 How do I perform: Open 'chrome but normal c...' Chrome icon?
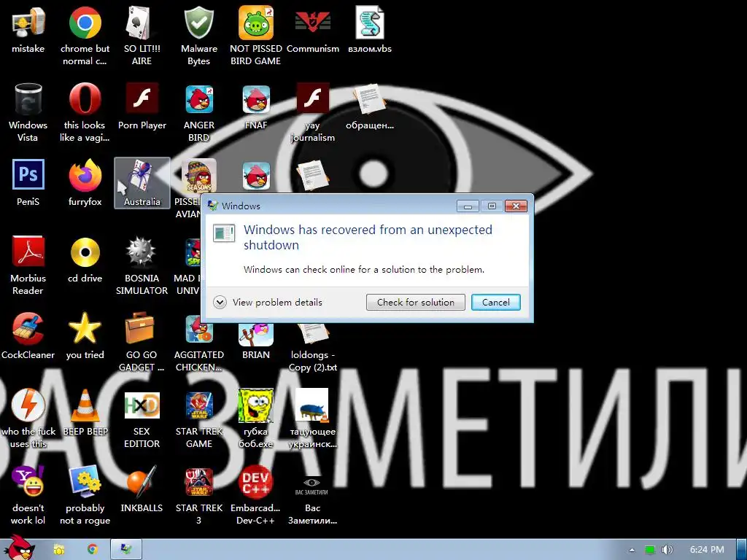pos(85,23)
